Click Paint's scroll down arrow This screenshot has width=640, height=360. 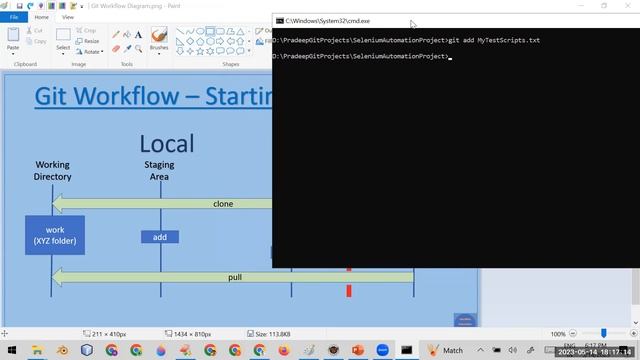point(636,322)
